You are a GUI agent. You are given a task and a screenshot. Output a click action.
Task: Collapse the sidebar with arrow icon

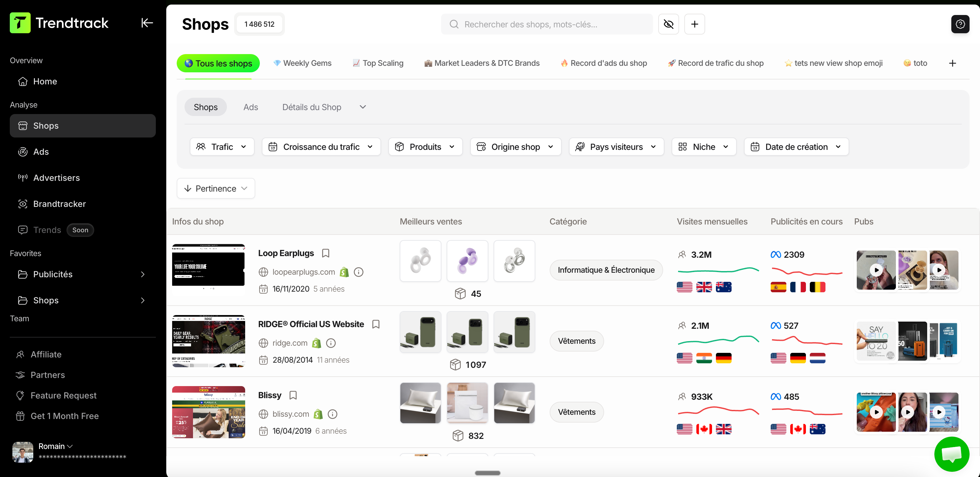pyautogui.click(x=147, y=23)
